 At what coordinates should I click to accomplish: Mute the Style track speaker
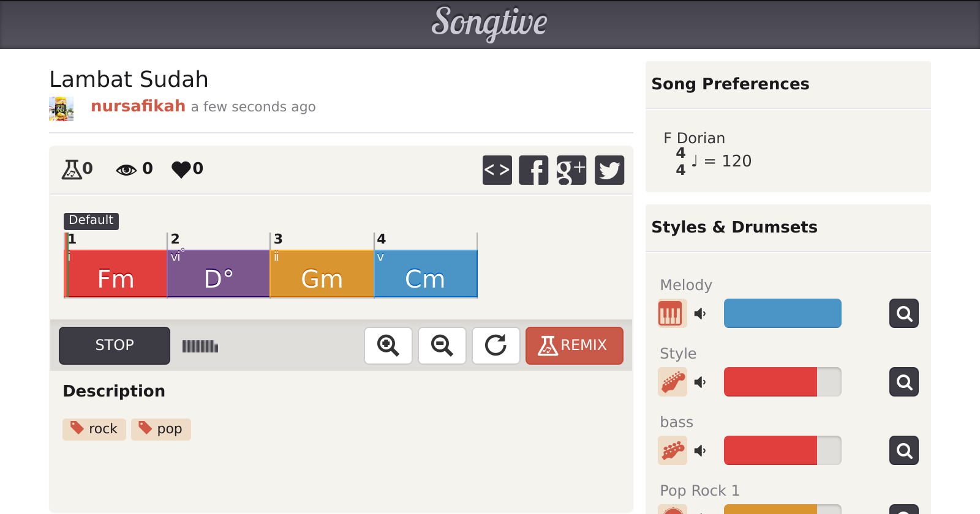click(700, 382)
